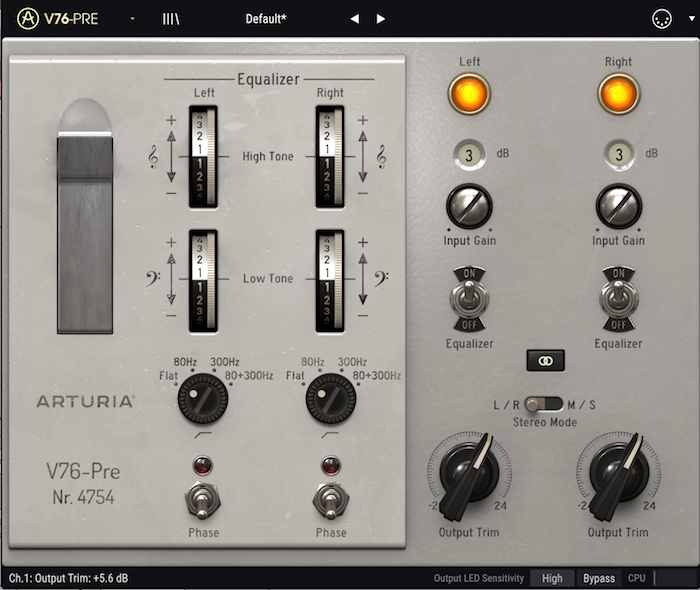
Task: Click the Left 80+300Hz filter label
Action: 249,376
